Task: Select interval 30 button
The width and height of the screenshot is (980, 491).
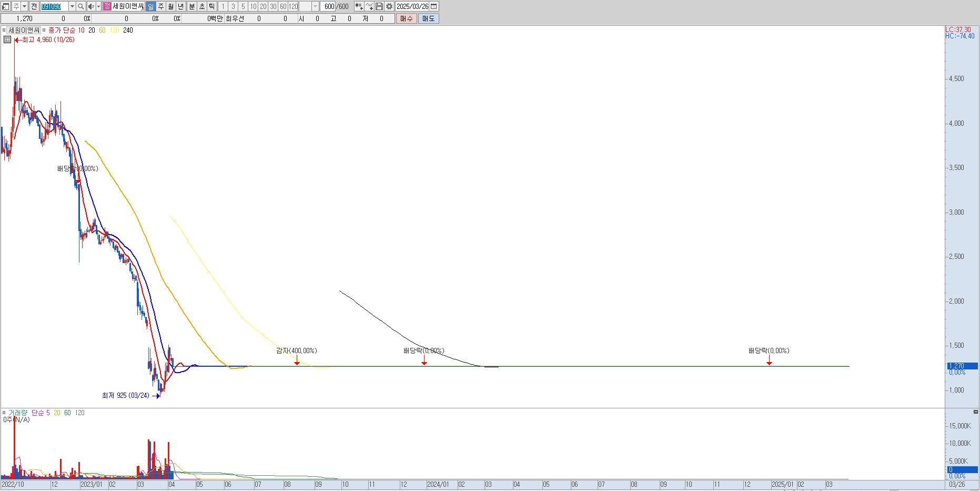Action: (x=273, y=6)
